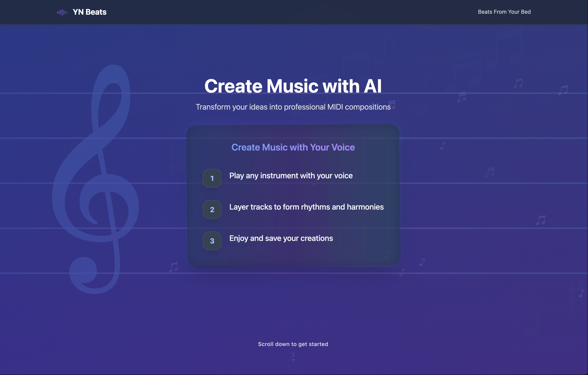Click Layer tracks to form rhythms text
The width and height of the screenshot is (588, 375).
306,207
